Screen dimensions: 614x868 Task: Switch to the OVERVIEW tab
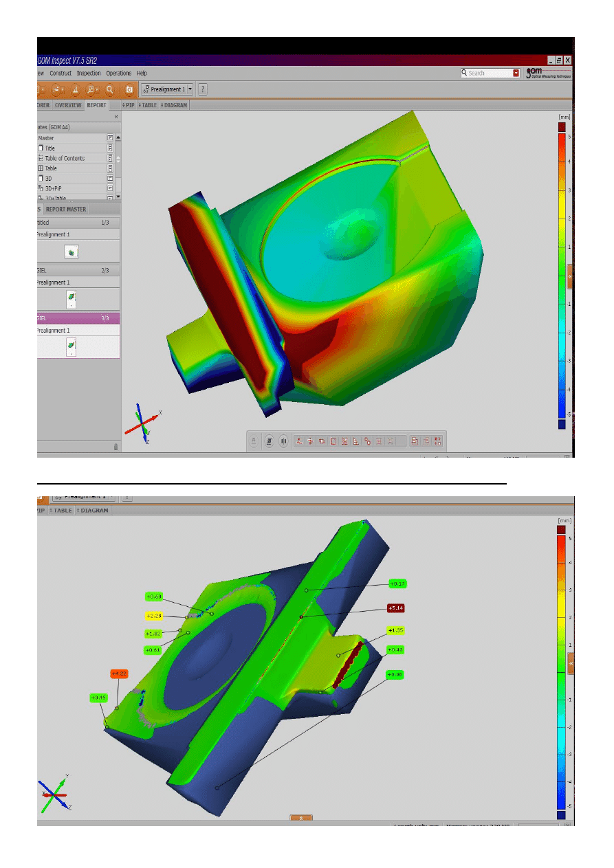[x=68, y=105]
